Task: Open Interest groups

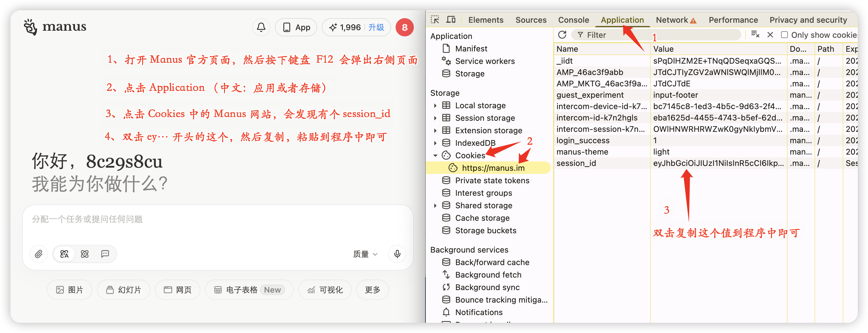Action: pyautogui.click(x=483, y=193)
